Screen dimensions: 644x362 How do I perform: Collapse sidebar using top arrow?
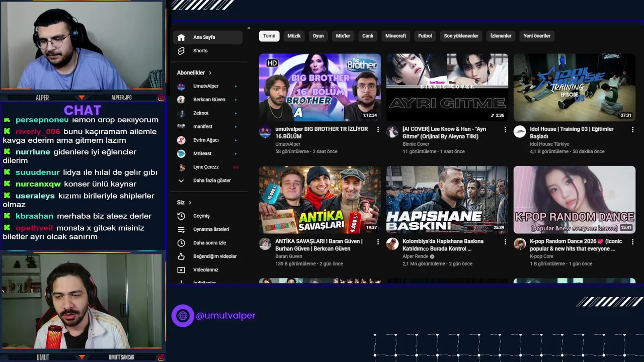click(x=249, y=28)
